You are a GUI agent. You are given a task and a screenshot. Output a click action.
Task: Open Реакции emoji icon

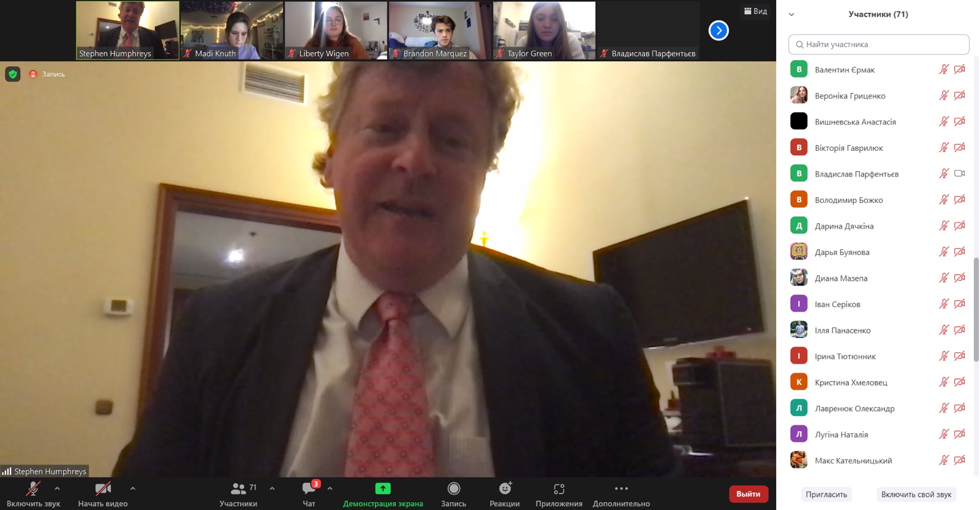(x=505, y=489)
